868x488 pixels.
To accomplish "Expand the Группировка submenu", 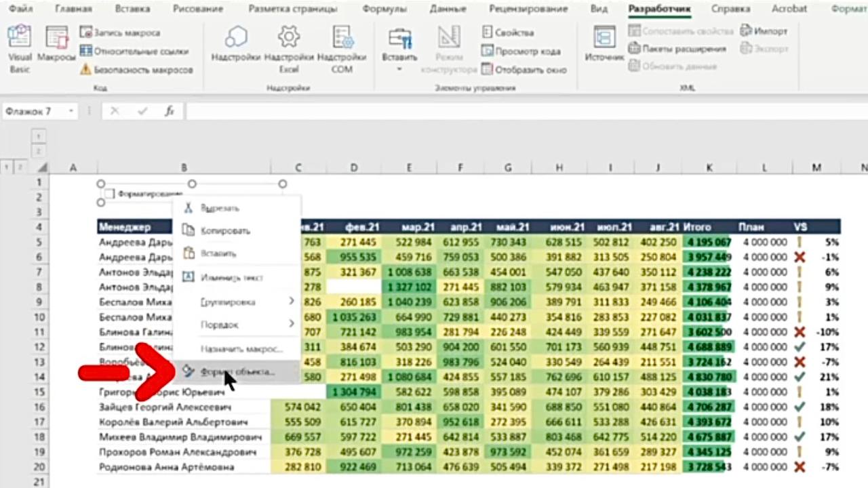I will 235,302.
